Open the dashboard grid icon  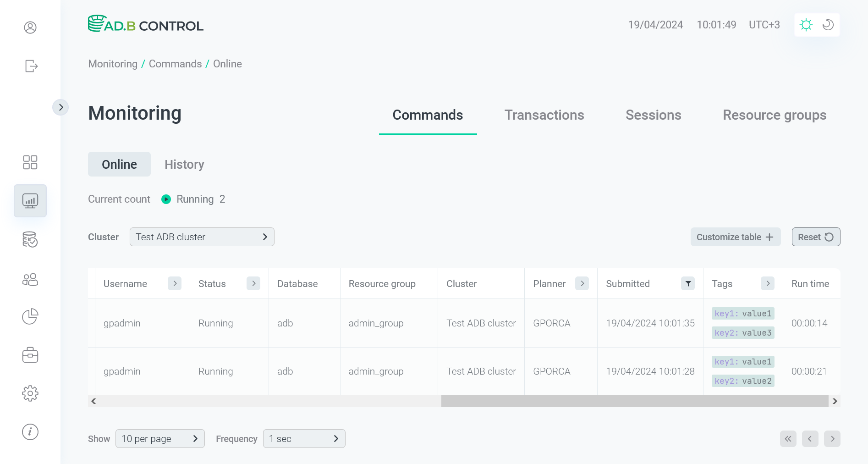pyautogui.click(x=30, y=162)
